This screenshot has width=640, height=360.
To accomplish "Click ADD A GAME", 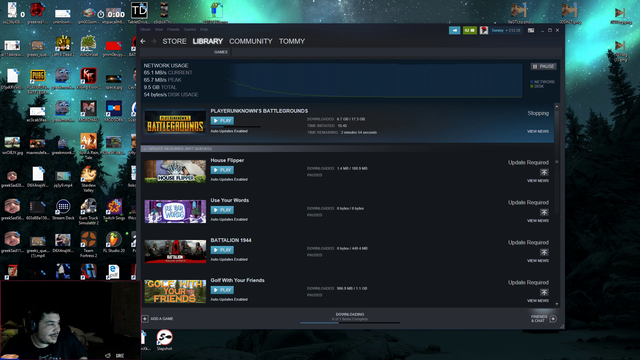I will [162, 318].
